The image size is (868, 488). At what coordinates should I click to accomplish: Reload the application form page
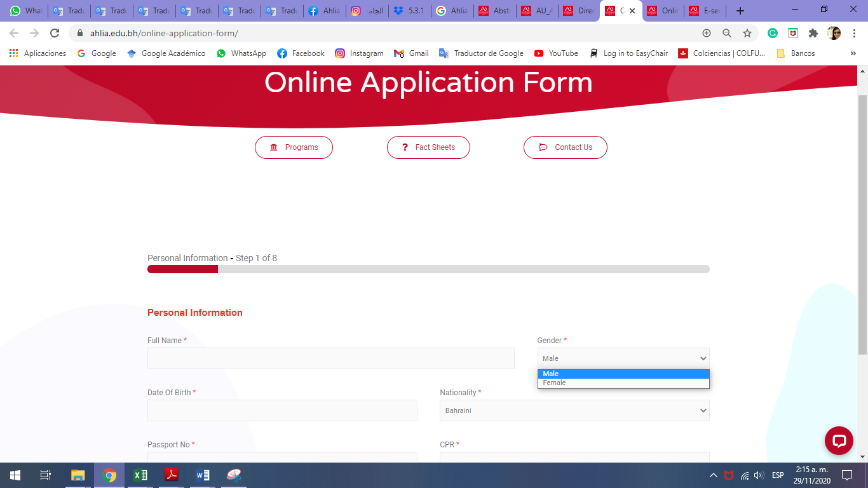56,32
